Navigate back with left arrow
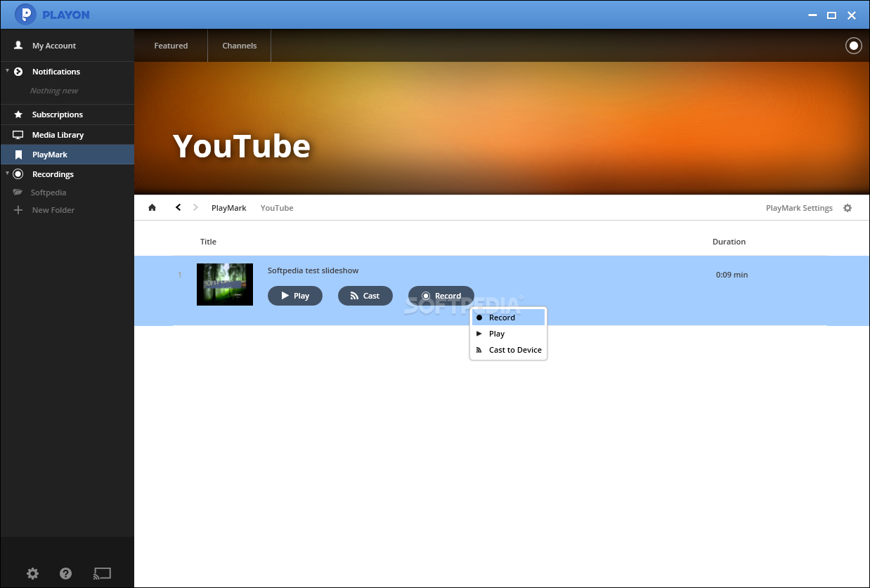Viewport: 870px width, 588px height. click(x=178, y=207)
